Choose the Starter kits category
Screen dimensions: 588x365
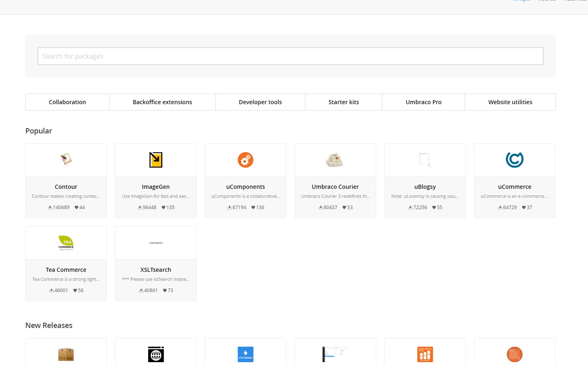(x=344, y=102)
